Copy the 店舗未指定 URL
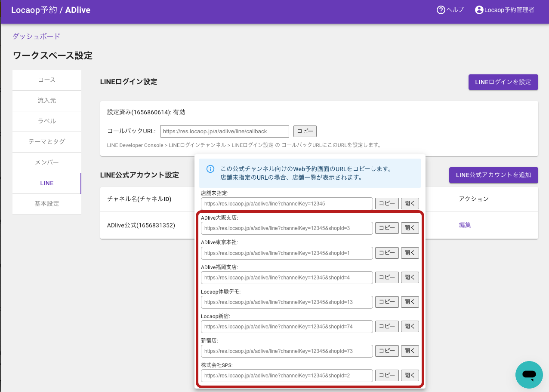This screenshot has width=549, height=392. tap(387, 204)
